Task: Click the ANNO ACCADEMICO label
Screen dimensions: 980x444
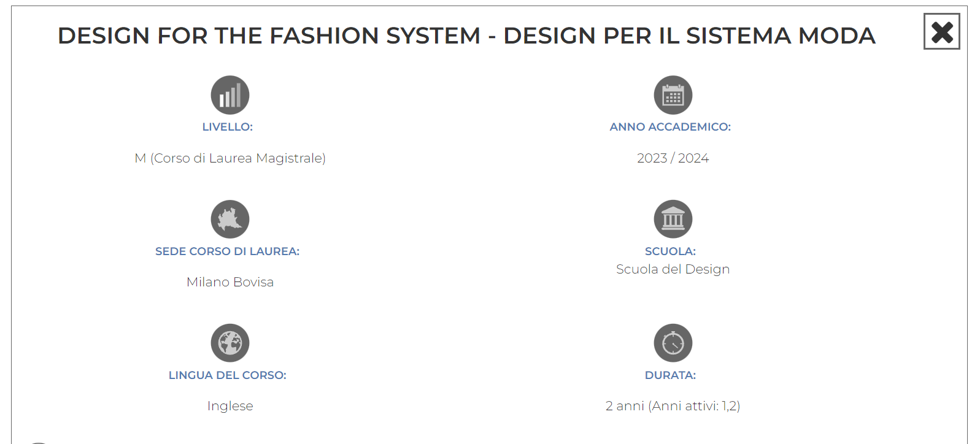Action: tap(670, 127)
